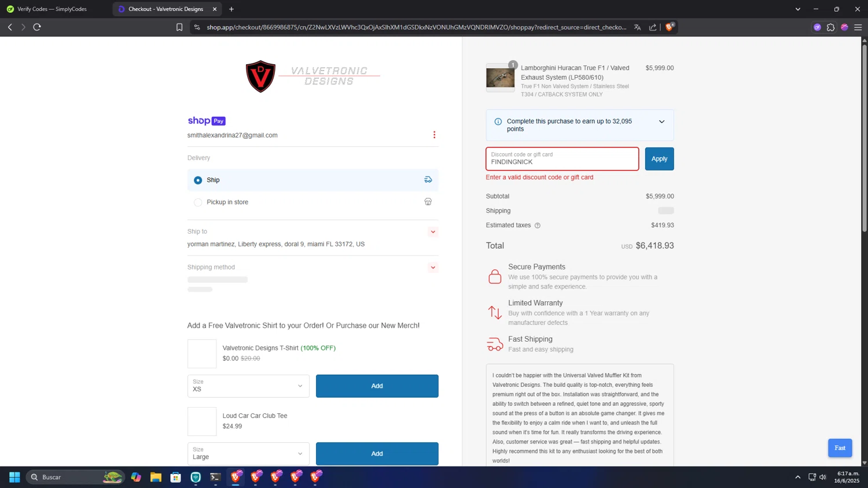Open the Large size dropdown
The height and width of the screenshot is (488, 868).
[x=248, y=454]
